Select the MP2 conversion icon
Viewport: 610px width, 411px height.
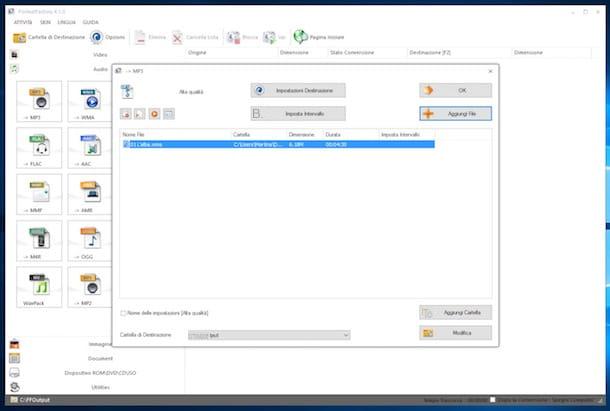coord(90,287)
